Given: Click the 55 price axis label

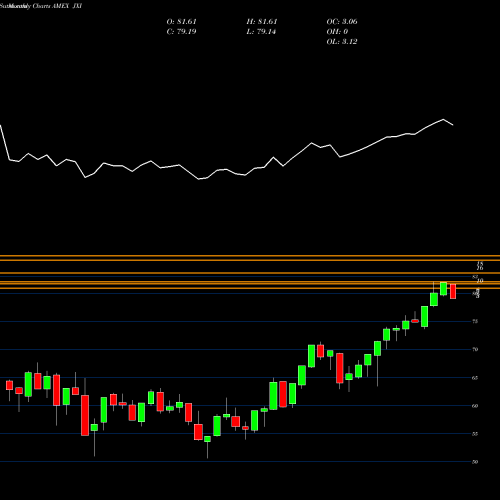Looking at the screenshot, I should click(475, 434).
